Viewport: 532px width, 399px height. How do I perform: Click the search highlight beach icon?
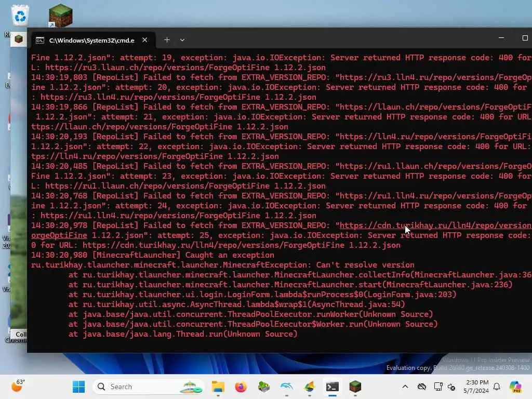coord(191,387)
